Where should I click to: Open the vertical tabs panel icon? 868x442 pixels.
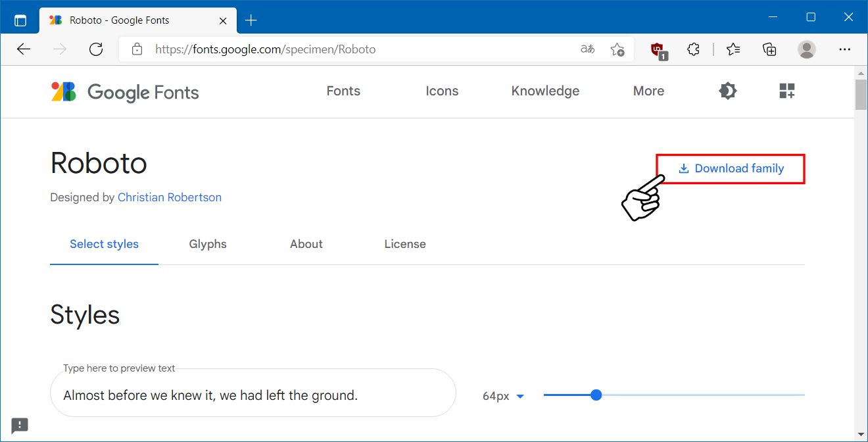click(20, 20)
